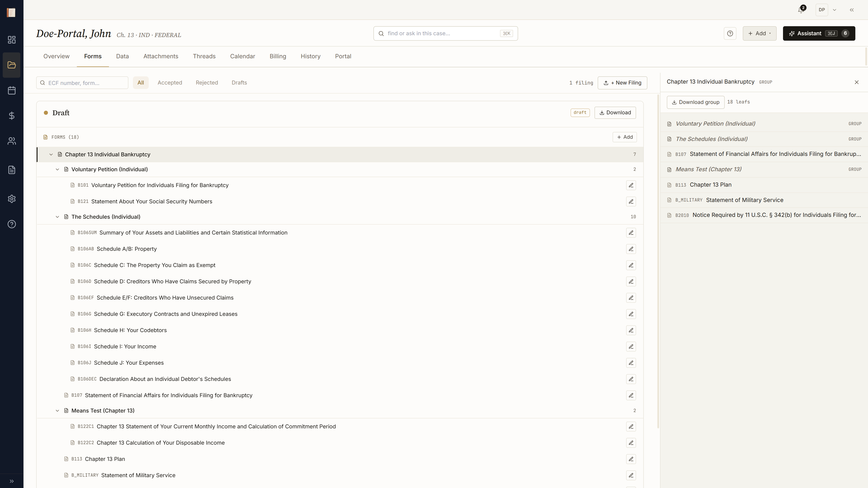Open the Portal tab

click(x=343, y=56)
